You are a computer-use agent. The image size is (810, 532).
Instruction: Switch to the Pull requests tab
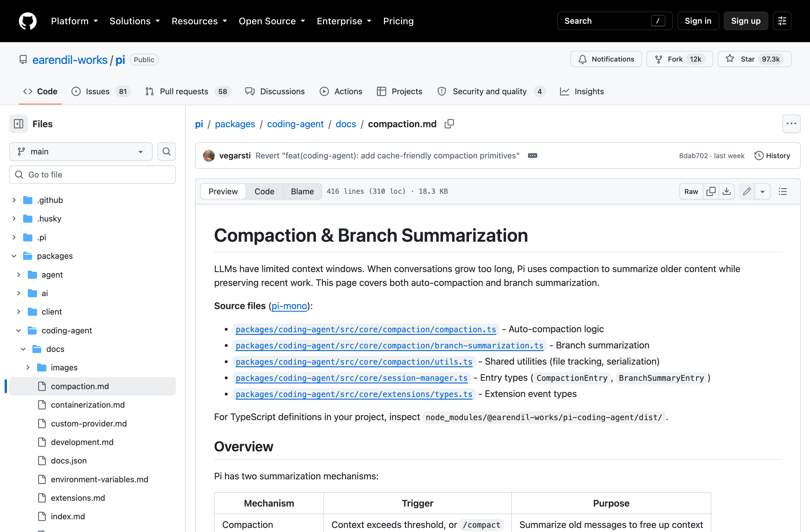[188, 91]
